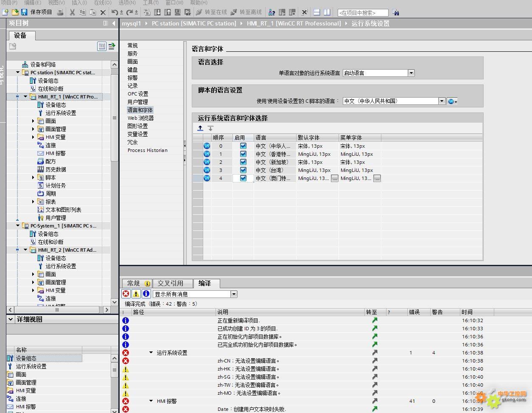Open the 选项(N) menu
Screen dimensions: 532x413
(127, 3)
